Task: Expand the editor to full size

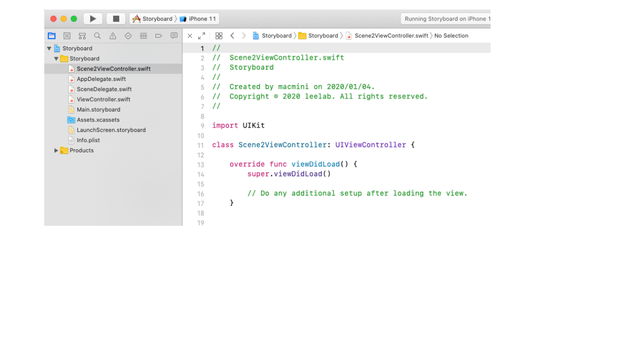Action: point(202,36)
